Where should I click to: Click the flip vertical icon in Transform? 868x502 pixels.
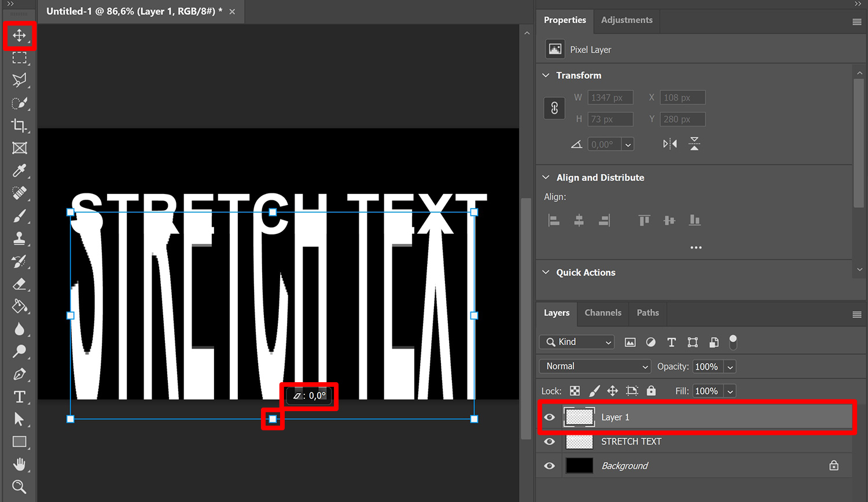[x=694, y=144]
